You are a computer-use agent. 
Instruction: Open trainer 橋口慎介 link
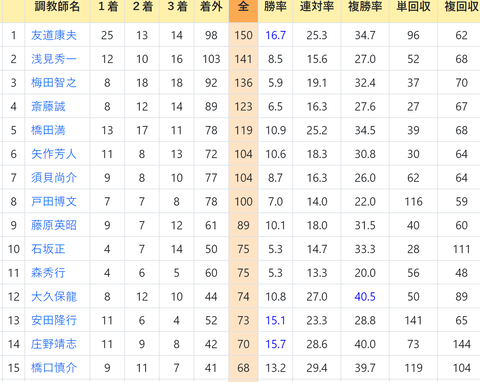click(54, 368)
